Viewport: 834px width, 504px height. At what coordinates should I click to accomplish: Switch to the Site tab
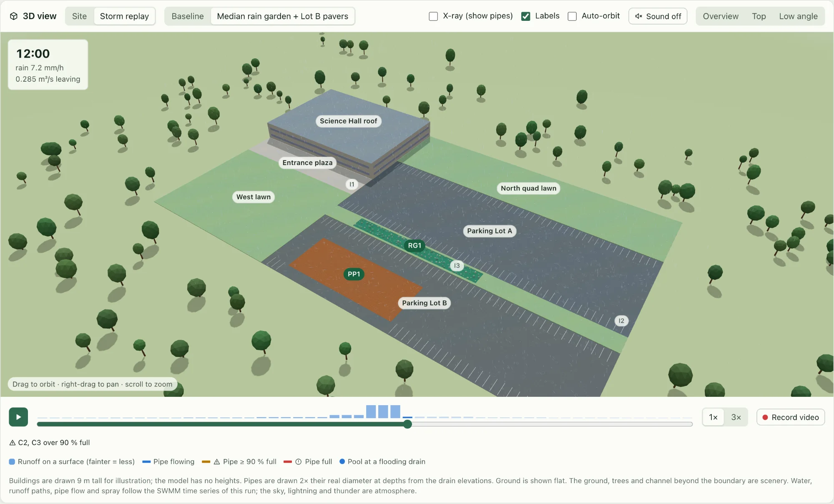(79, 16)
